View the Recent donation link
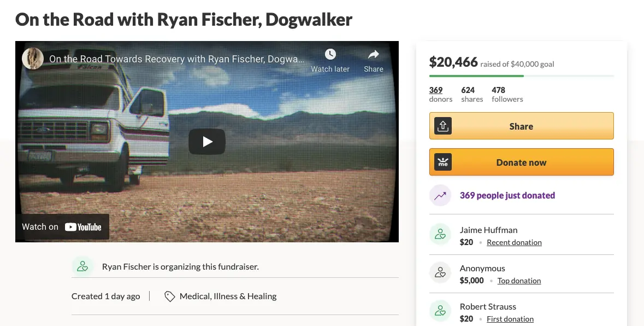The image size is (644, 326). coord(514,242)
